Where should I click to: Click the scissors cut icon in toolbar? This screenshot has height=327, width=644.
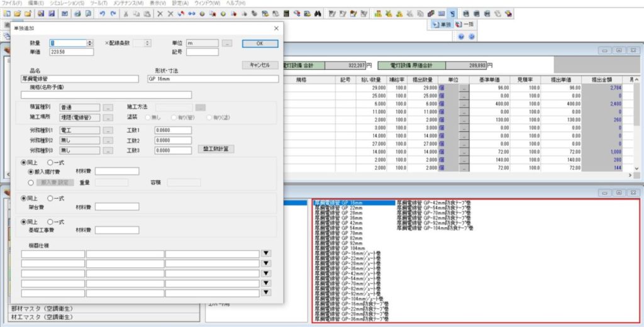point(127,13)
